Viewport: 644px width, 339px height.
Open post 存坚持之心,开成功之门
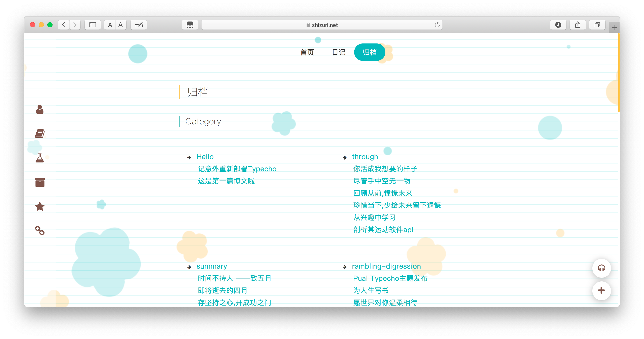coord(234,302)
